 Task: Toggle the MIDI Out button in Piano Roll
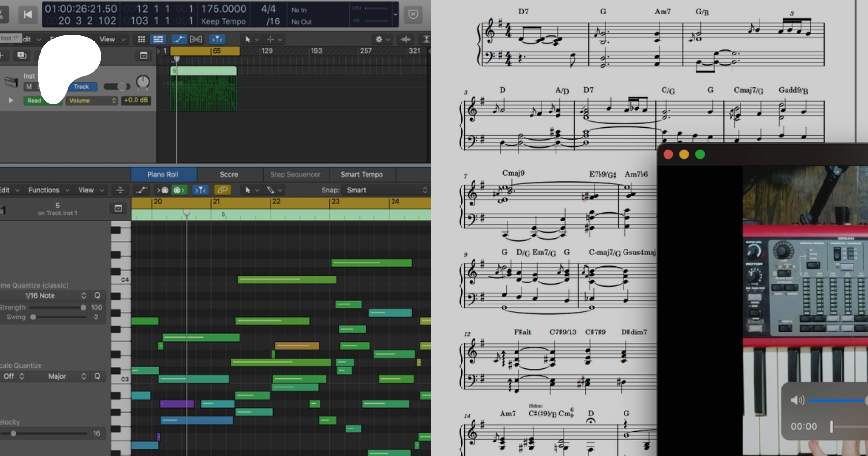pos(179,190)
